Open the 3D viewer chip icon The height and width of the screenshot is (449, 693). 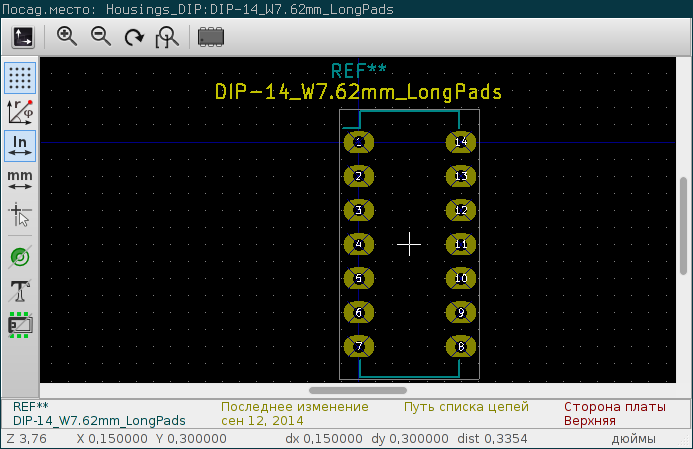tap(211, 37)
